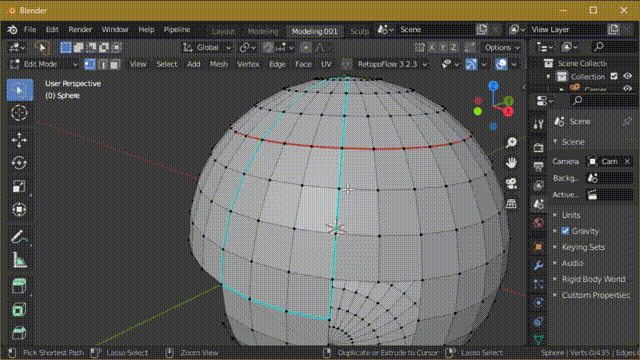The image size is (640, 360).
Task: Click the blue Z axis on the gizmo
Action: pyautogui.click(x=493, y=86)
